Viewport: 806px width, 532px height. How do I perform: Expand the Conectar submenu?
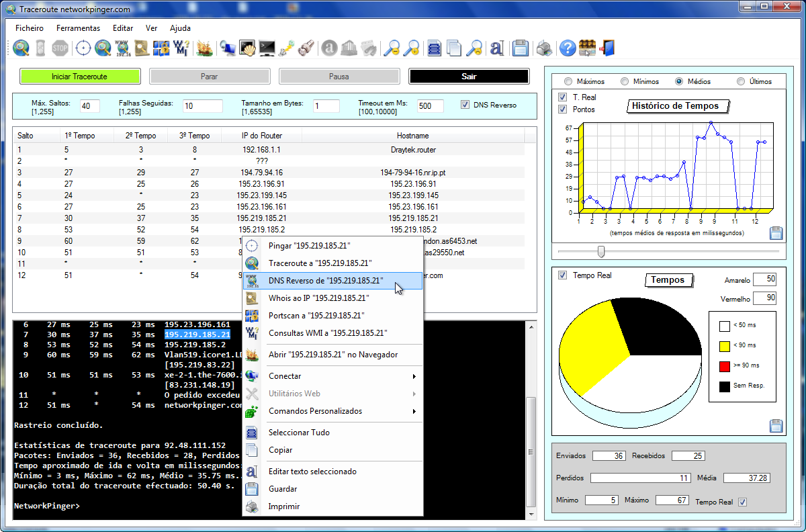[x=332, y=376]
